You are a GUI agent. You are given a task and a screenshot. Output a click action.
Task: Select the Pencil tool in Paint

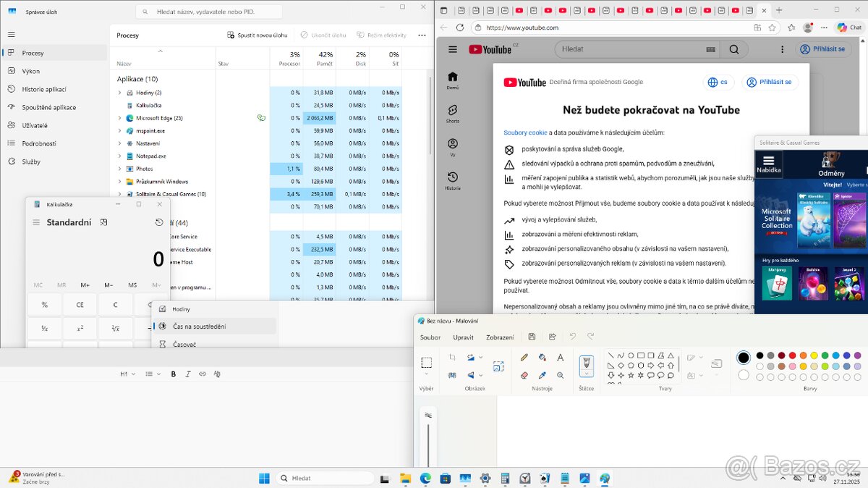pyautogui.click(x=524, y=357)
